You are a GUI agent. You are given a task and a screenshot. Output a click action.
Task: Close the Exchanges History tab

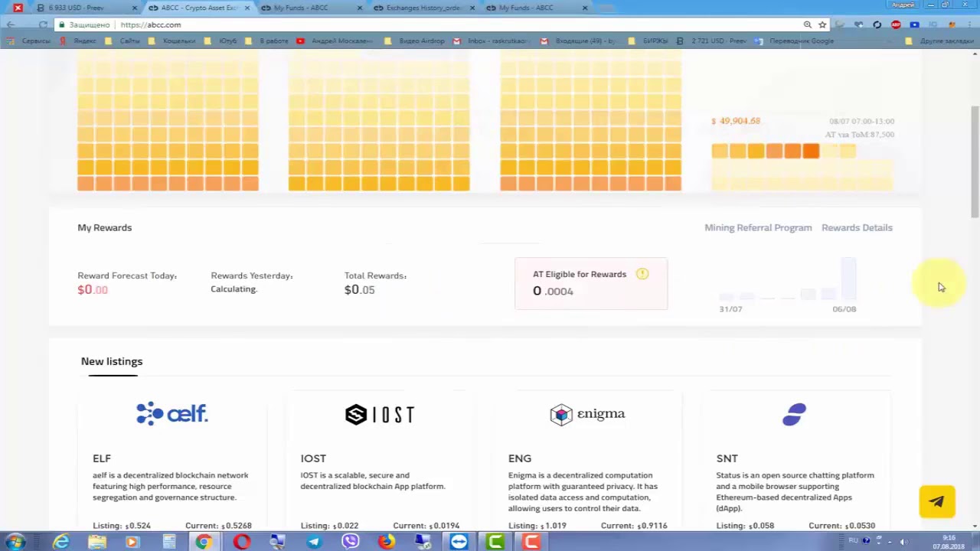(x=472, y=8)
